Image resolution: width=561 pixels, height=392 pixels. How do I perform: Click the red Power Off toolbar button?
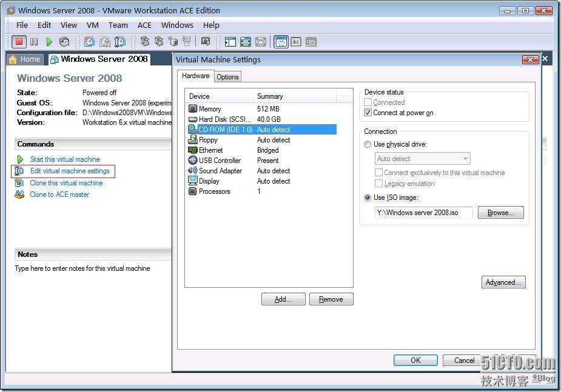(x=19, y=42)
